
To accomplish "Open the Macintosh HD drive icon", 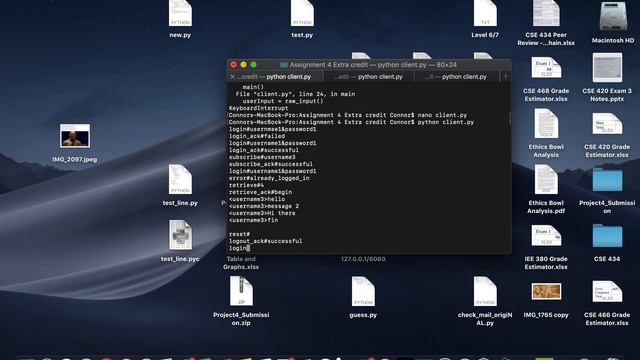I will (x=613, y=16).
